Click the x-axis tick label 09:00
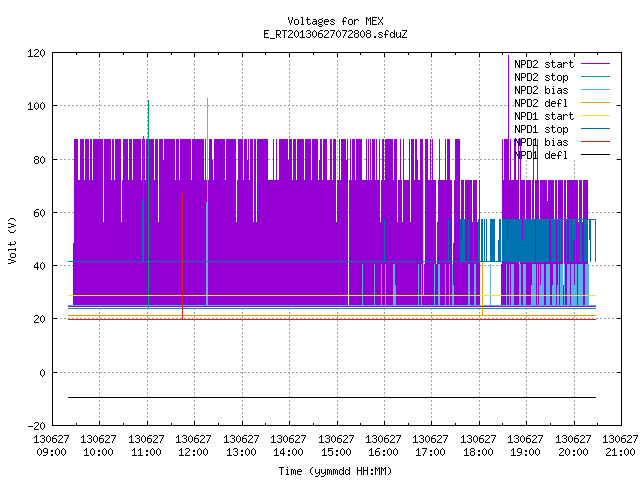640x480 pixels. (51, 452)
